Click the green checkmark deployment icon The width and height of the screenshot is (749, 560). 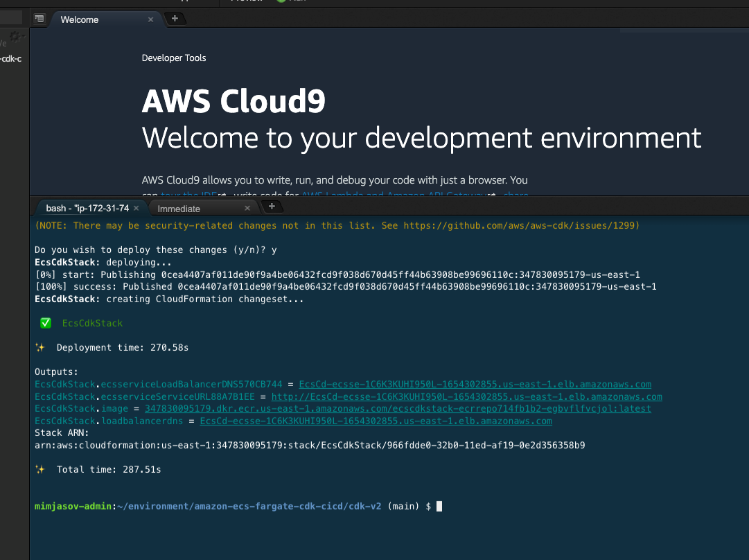(46, 324)
